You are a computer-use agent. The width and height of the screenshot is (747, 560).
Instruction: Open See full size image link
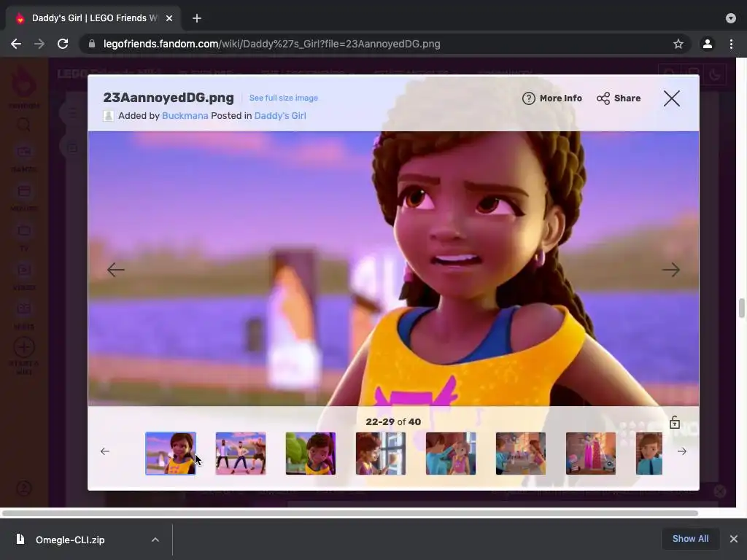point(284,98)
